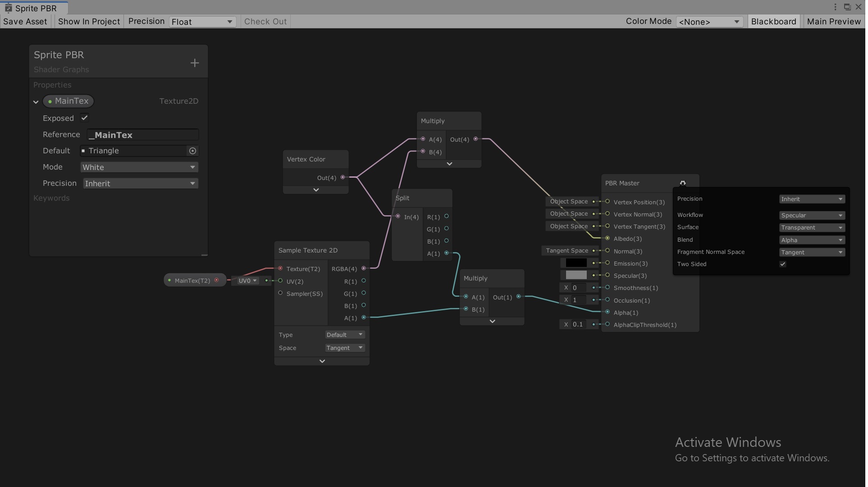Click Save Asset in the toolbar

tap(25, 22)
